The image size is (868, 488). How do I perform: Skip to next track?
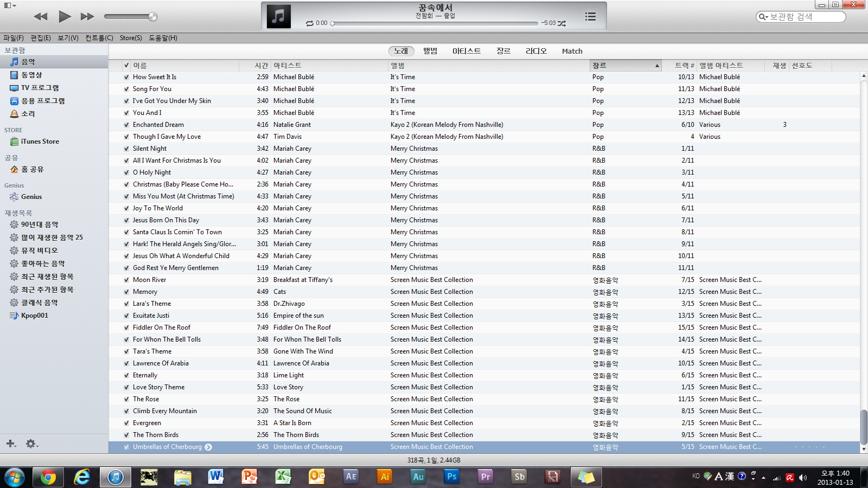coord(87,17)
